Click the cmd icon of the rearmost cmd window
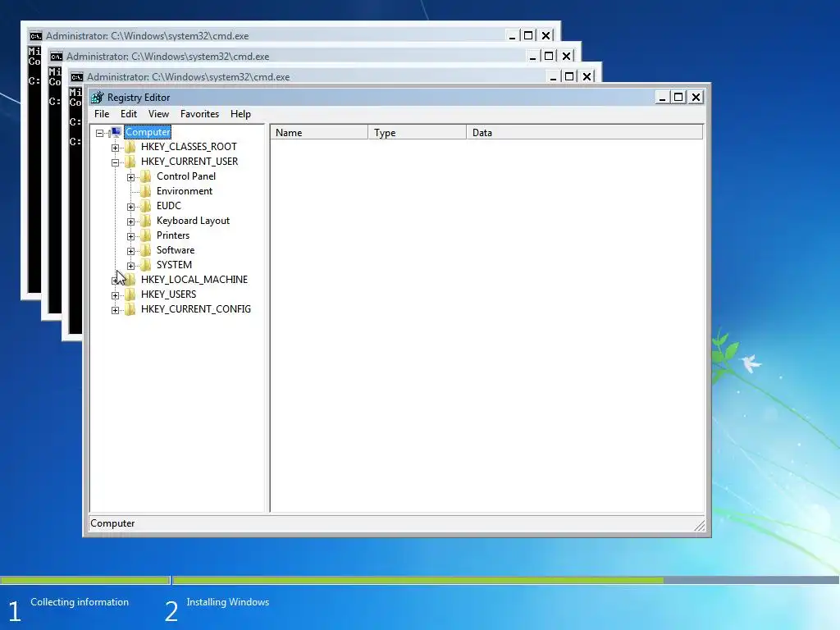 point(36,36)
